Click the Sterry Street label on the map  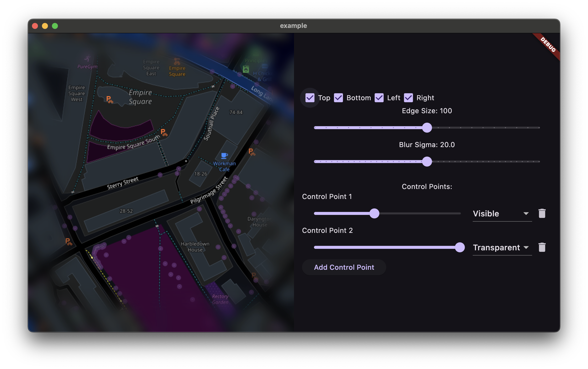coord(123,183)
